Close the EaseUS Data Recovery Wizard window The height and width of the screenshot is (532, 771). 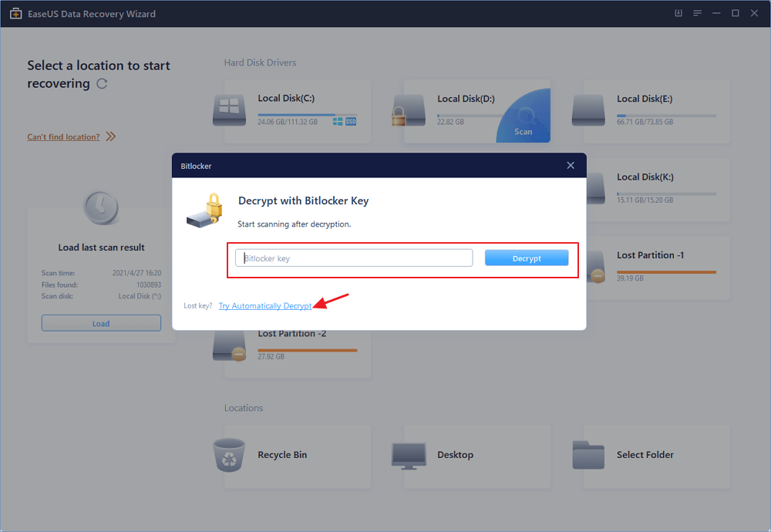point(754,13)
